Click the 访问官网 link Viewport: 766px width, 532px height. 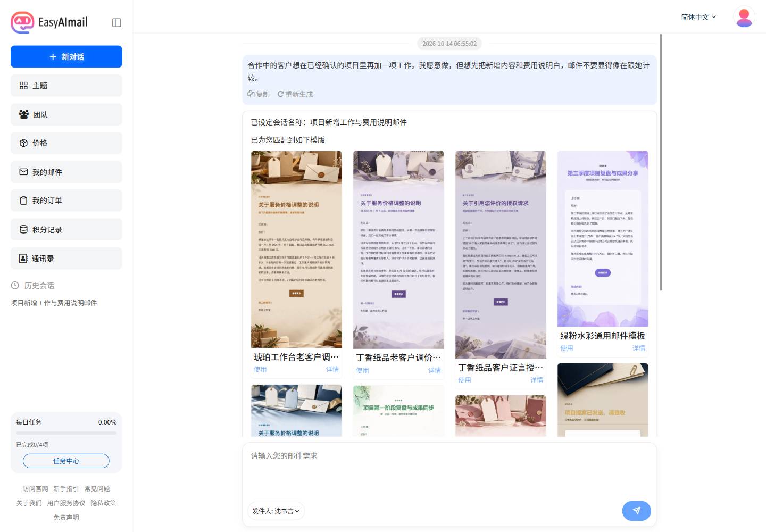point(35,488)
